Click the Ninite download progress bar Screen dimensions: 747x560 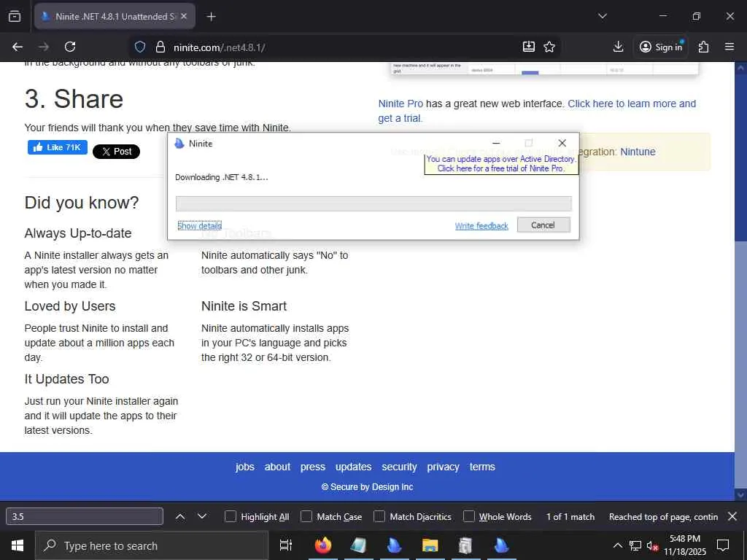point(373,203)
